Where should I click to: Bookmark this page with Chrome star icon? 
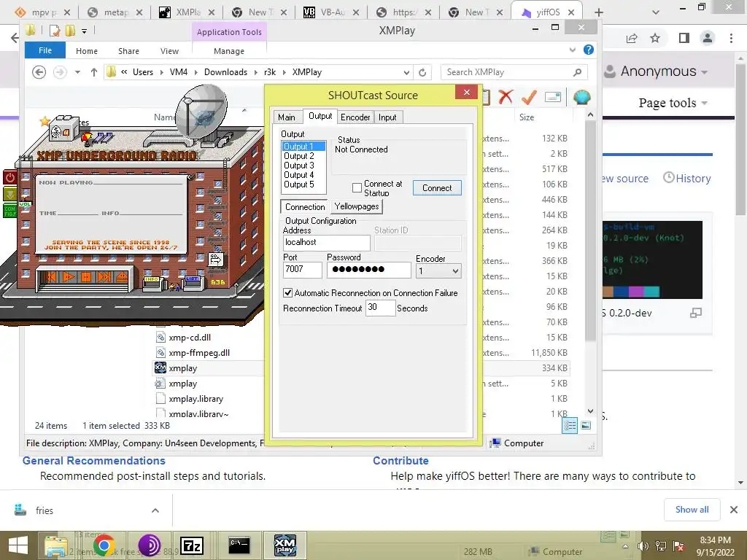655,38
